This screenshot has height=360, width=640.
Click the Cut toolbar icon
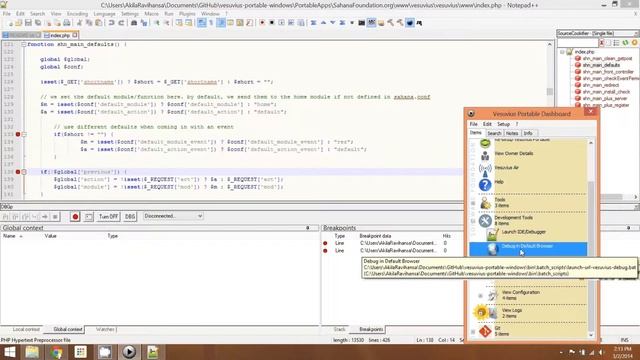[80, 23]
